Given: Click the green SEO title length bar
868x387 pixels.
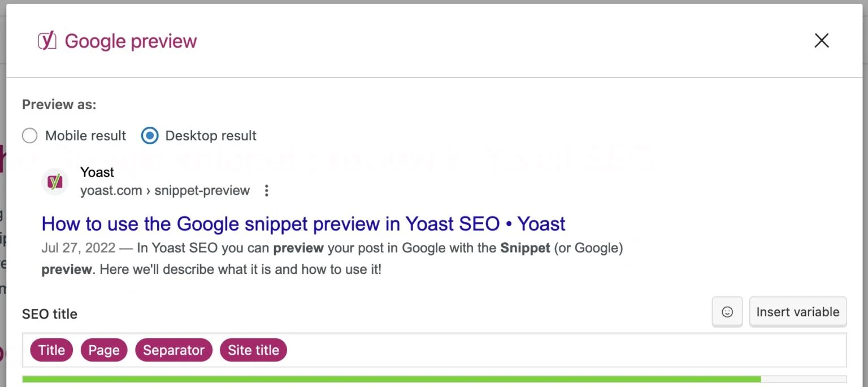Looking at the screenshot, I should (391, 379).
